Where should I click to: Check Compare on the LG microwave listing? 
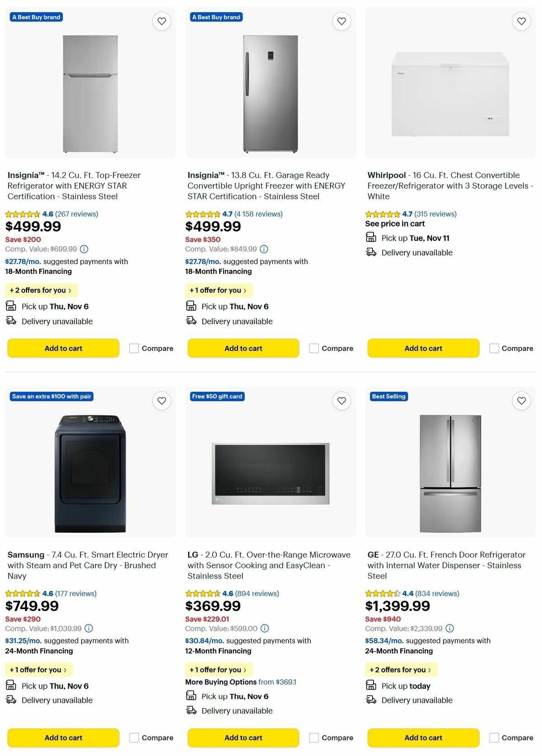click(x=314, y=737)
